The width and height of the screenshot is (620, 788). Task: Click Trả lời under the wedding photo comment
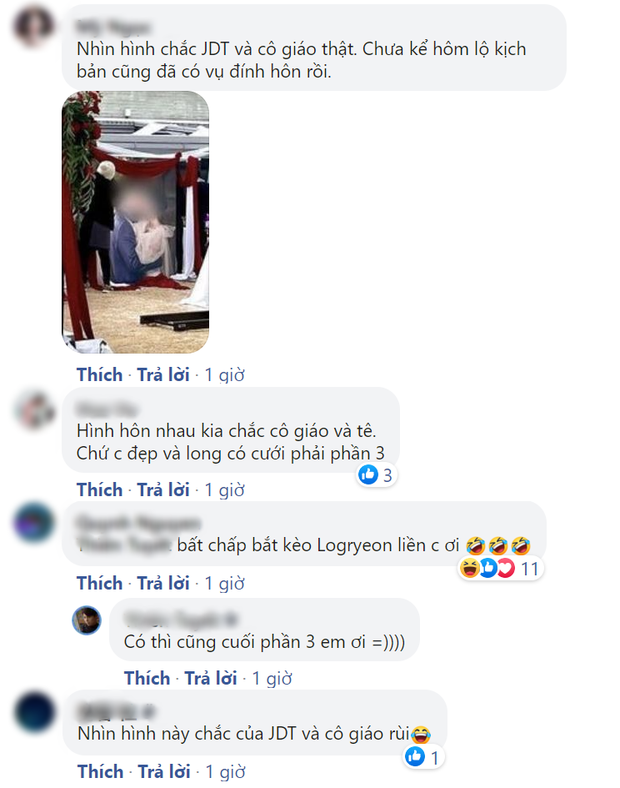coord(163,375)
